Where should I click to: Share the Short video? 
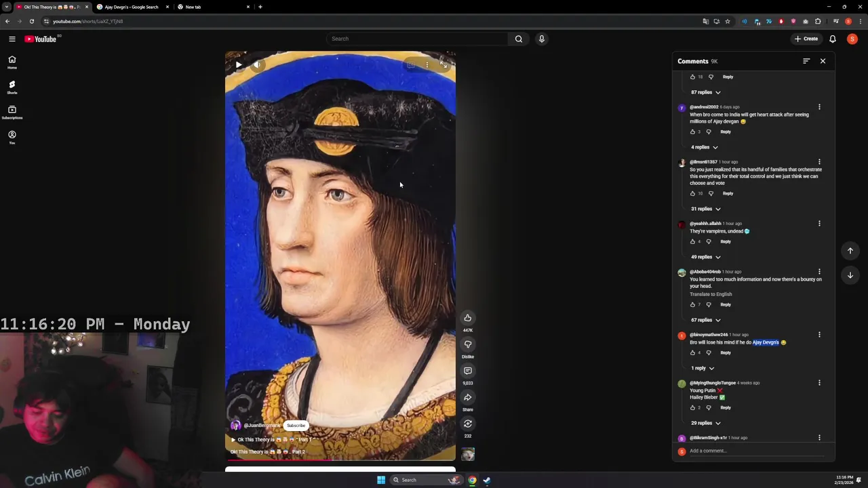pyautogui.click(x=468, y=397)
